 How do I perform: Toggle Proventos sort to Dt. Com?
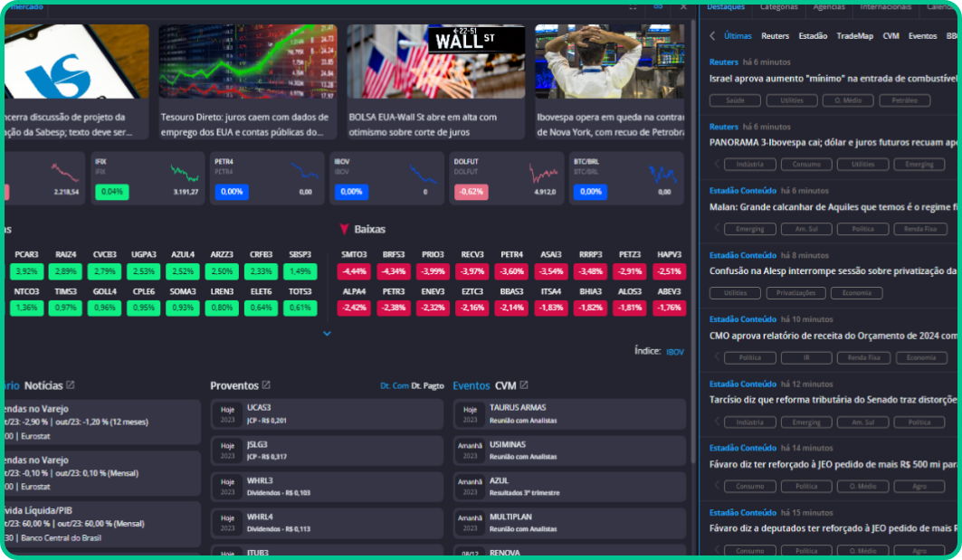394,386
